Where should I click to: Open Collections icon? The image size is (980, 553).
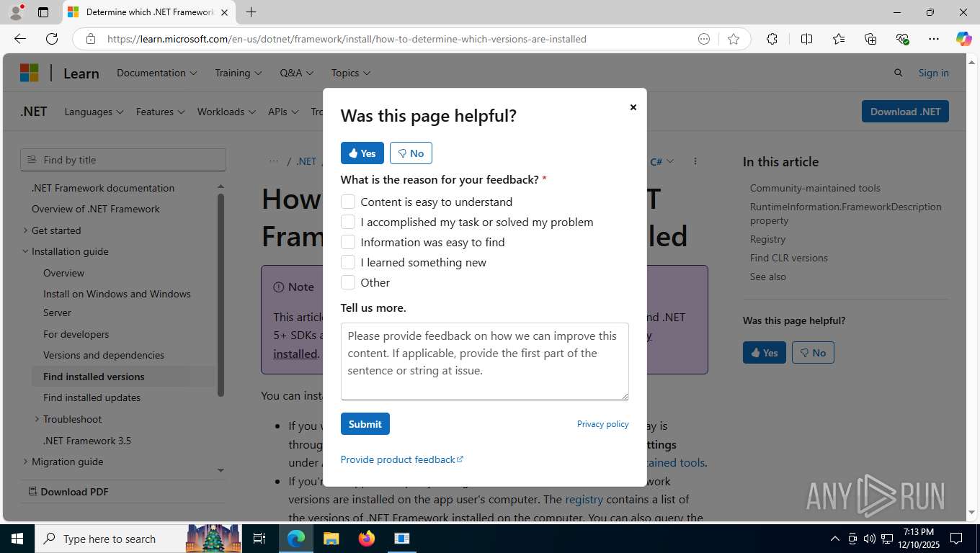870,39
